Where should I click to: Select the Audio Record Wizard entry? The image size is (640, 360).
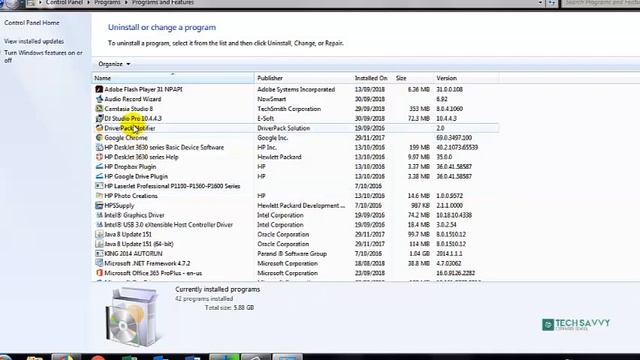133,99
